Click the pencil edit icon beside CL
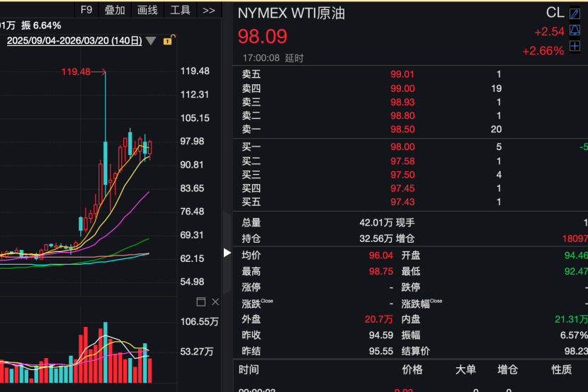Image resolution: width=588 pixels, height=392 pixels. coord(575,13)
